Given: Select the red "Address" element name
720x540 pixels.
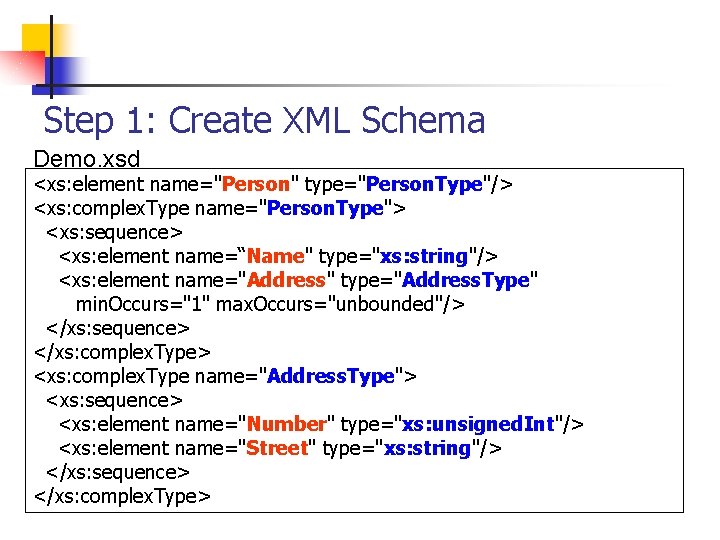Looking at the screenshot, I should 286,280.
